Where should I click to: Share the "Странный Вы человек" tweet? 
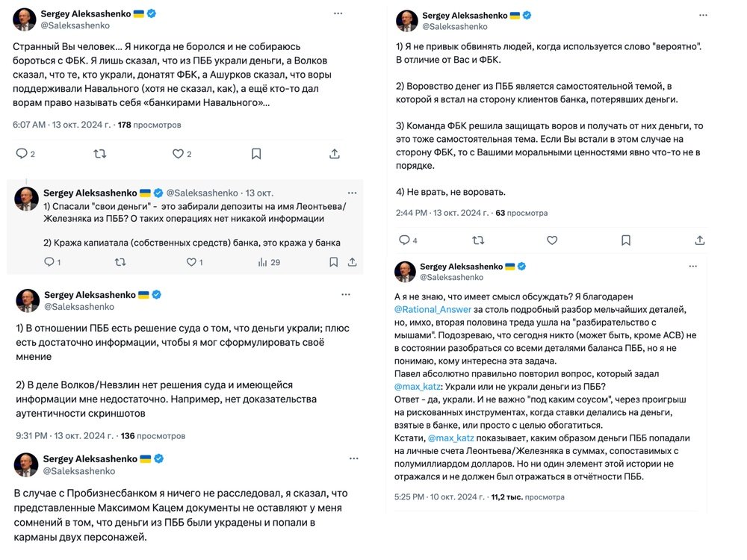coord(334,154)
